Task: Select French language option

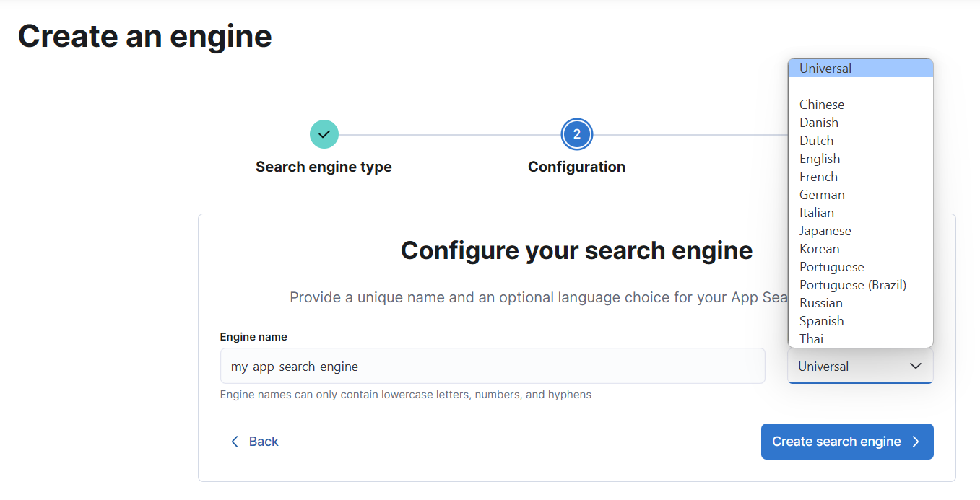Action: pyautogui.click(x=819, y=177)
